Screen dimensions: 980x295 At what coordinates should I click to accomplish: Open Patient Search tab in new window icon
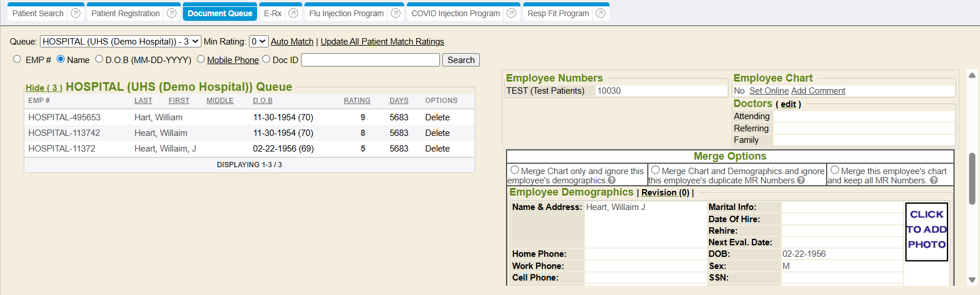click(x=75, y=13)
